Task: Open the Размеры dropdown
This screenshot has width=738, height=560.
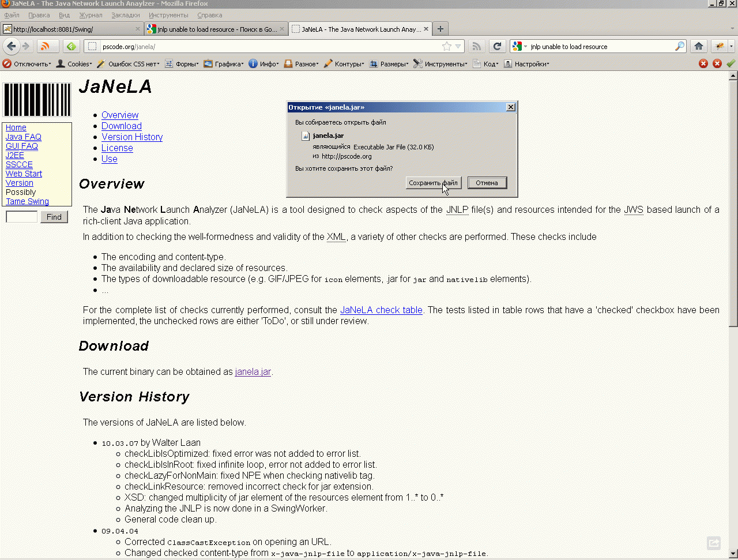Action: (389, 64)
